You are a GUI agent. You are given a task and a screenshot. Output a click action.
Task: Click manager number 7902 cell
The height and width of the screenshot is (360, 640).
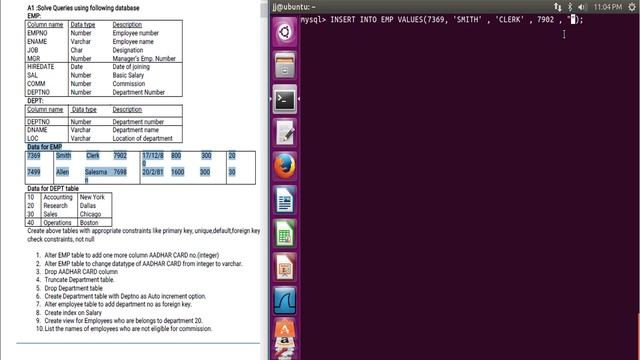coord(120,156)
